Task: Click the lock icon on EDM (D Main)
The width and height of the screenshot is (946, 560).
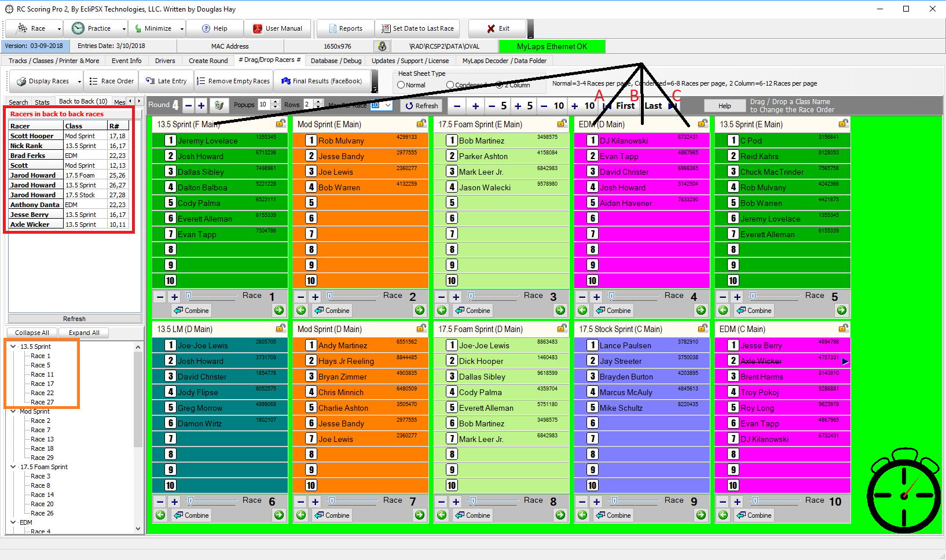Action: coord(702,123)
